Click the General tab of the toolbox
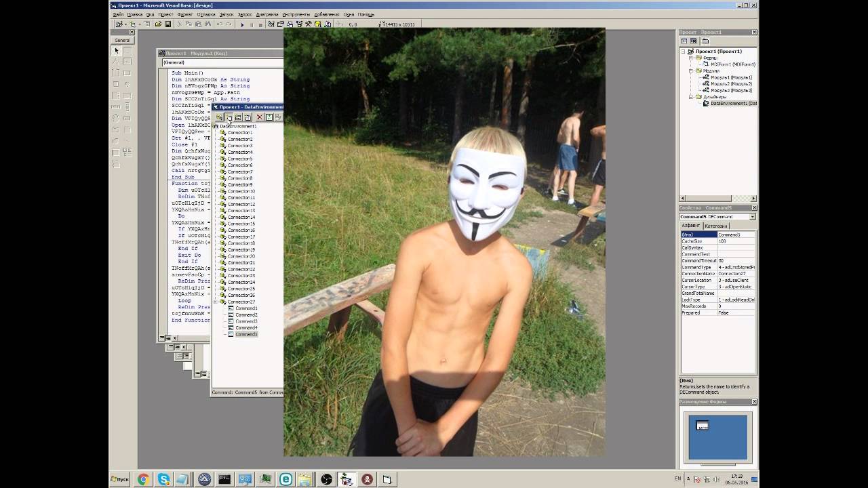 [122, 40]
